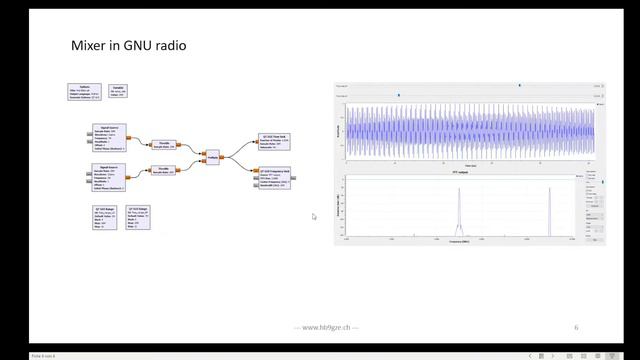Toggle the Data 0 legend of time plot
This screenshot has width=640, height=360.
(x=600, y=105)
